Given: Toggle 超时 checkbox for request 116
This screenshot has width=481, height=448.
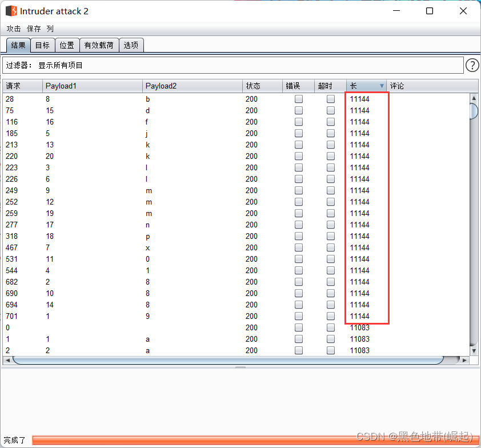Looking at the screenshot, I should click(x=331, y=122).
